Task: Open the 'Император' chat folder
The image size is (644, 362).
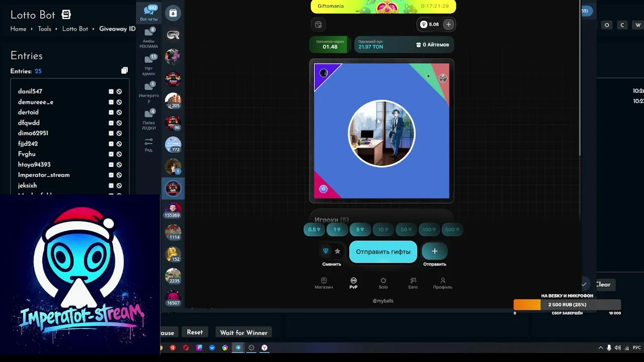Action: tap(148, 92)
